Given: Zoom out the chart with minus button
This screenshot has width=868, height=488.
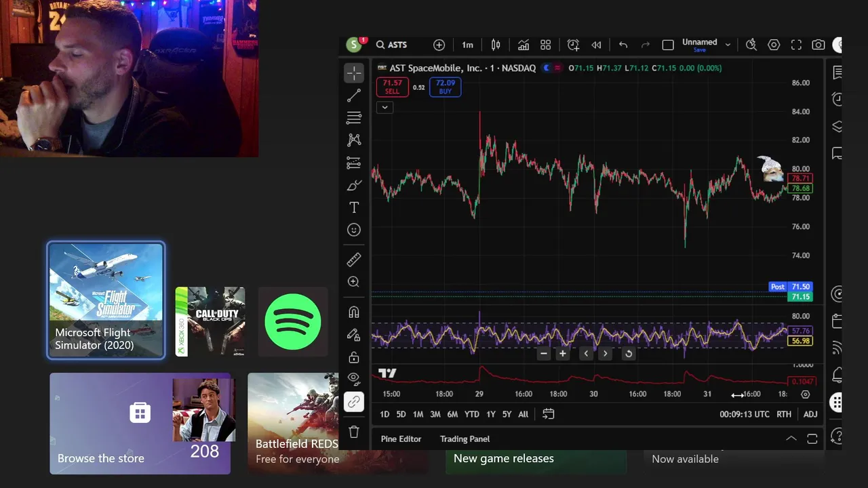Looking at the screenshot, I should pyautogui.click(x=543, y=354).
